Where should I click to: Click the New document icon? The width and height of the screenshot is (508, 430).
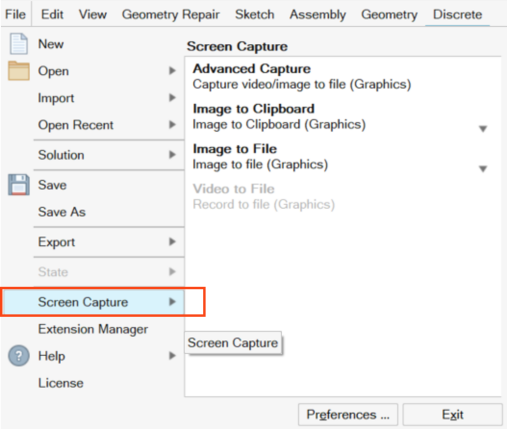click(18, 44)
